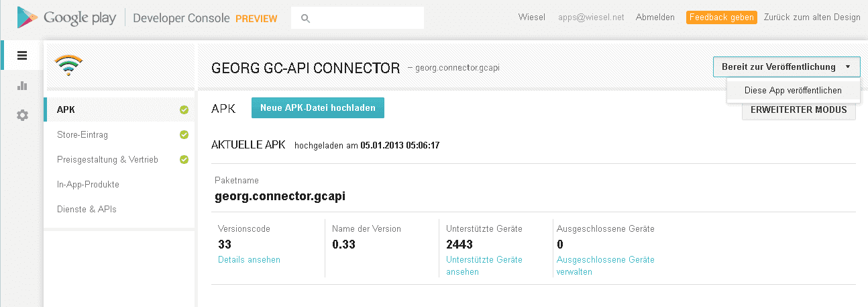This screenshot has height=307, width=868.
Task: Select the APK sidebar tab
Action: tap(119, 109)
